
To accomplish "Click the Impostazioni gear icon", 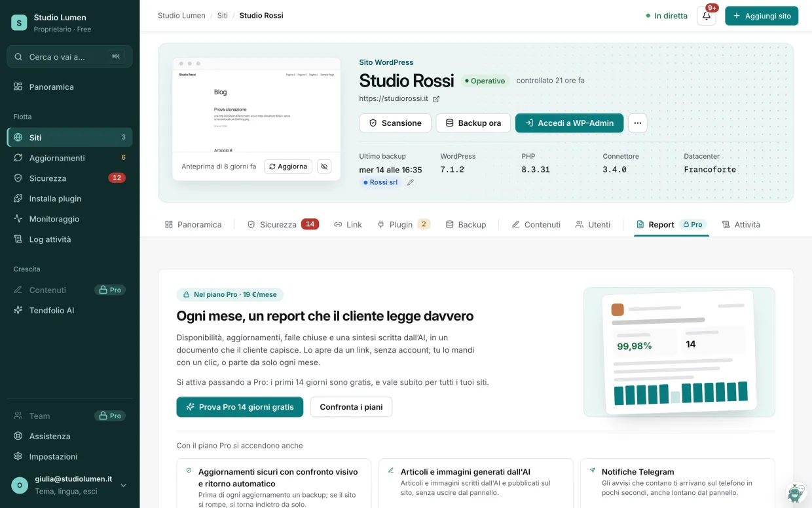I will [18, 456].
